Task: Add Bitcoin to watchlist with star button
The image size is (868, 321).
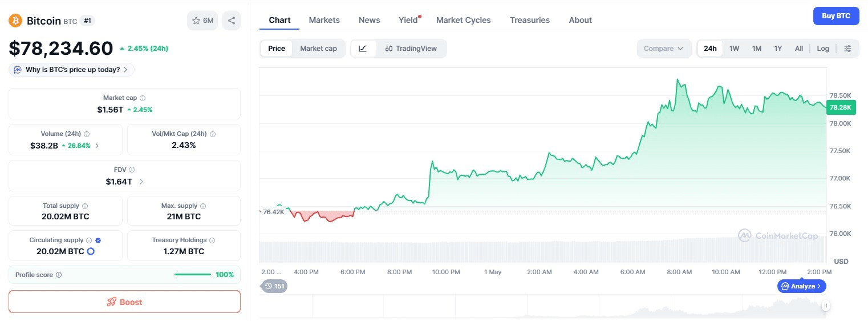Action: (202, 21)
